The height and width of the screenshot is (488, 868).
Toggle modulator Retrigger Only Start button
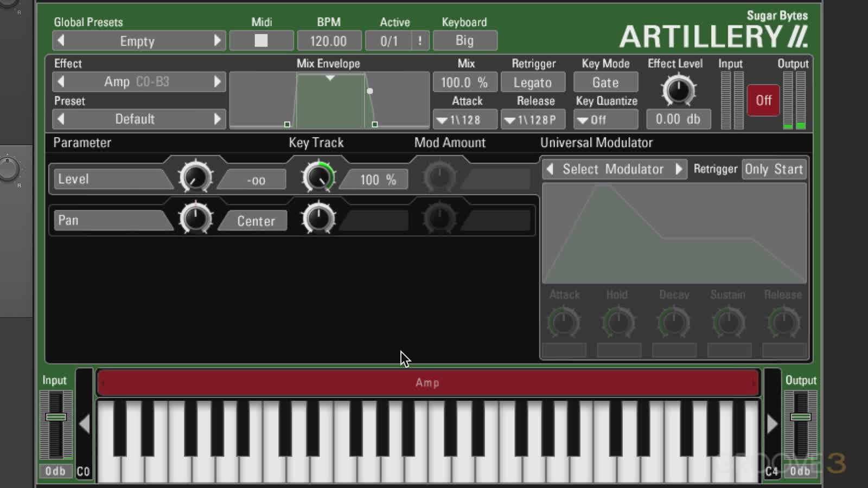[774, 169]
